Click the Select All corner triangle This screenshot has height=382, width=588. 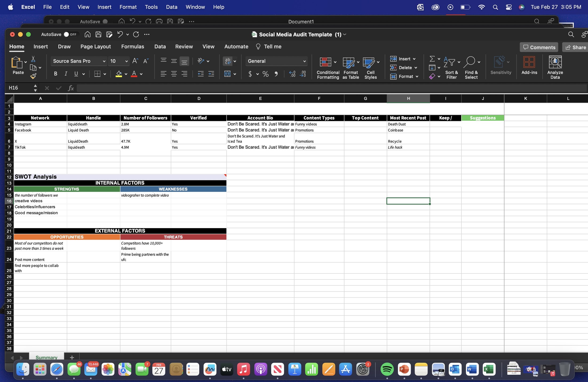coord(10,99)
